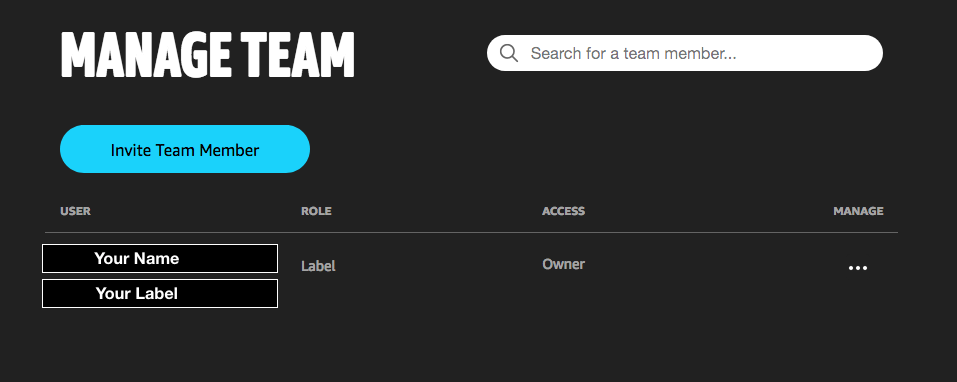
Task: Click the search placeholder text
Action: tap(634, 54)
